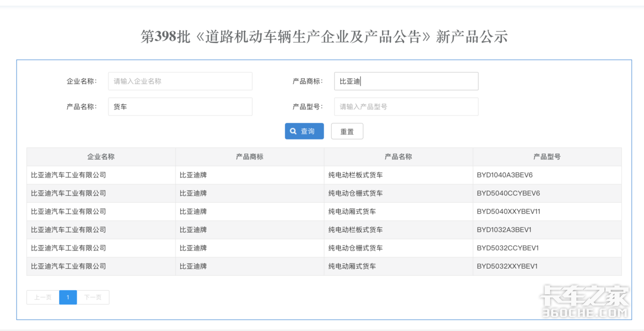Click the 产品商标 column header

250,157
